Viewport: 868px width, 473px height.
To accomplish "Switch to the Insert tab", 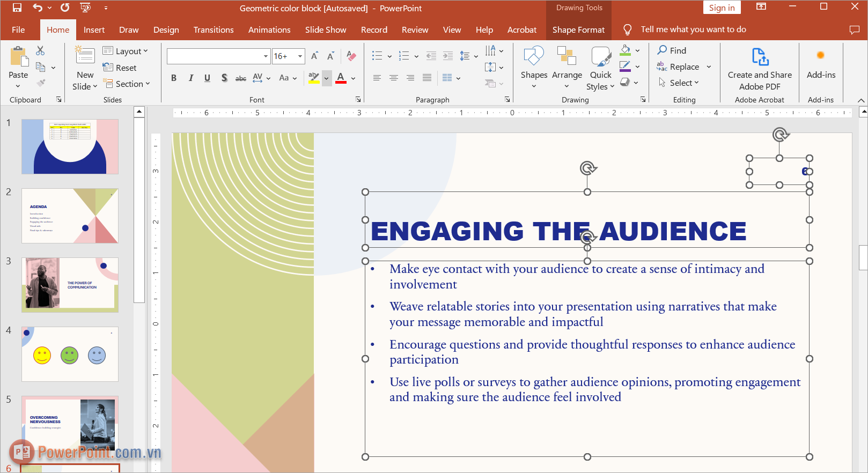I will pos(94,29).
